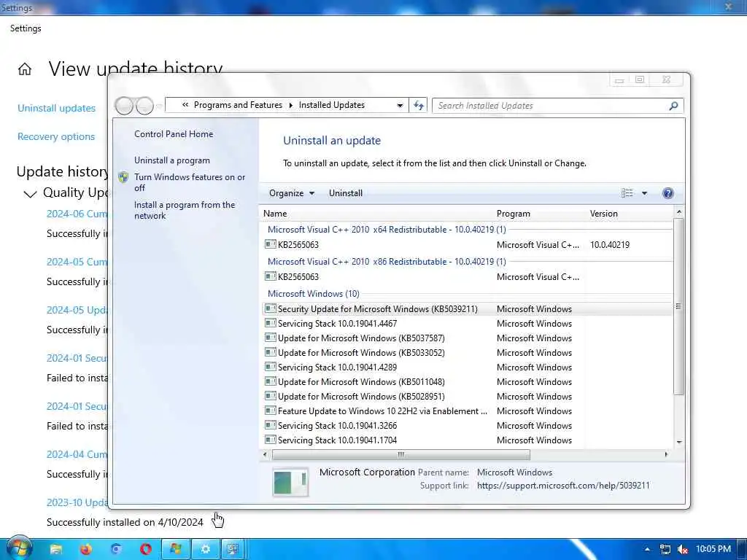
Task: Click the icon of Security Update KB5039211
Action: [270, 308]
